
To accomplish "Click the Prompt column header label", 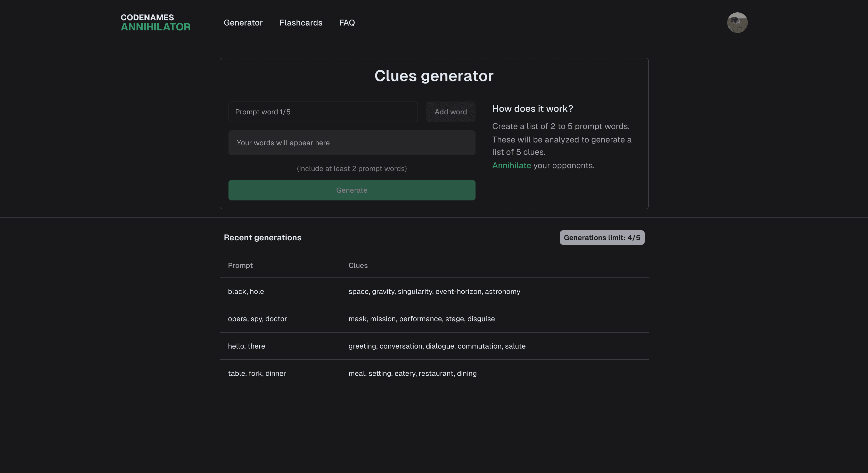I will tap(240, 265).
